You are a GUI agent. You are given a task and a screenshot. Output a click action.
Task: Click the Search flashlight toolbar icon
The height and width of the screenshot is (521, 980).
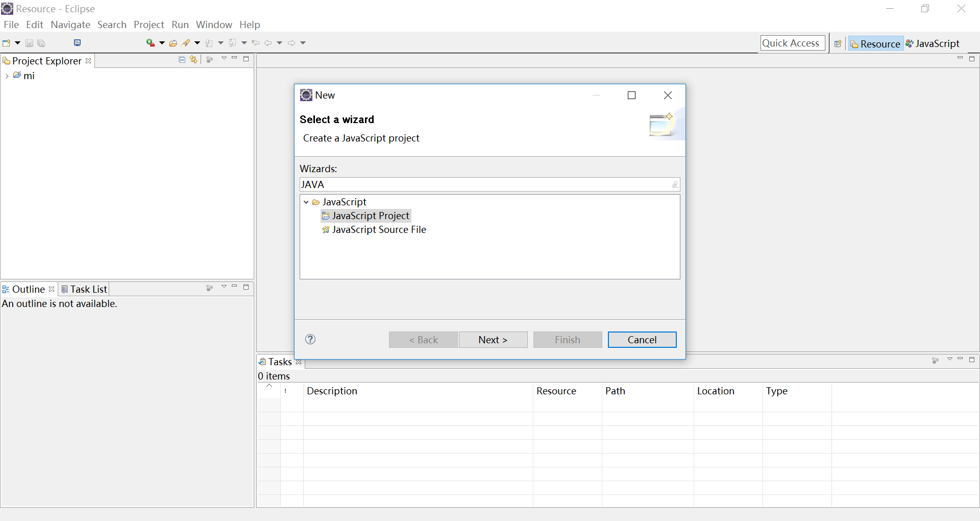tap(186, 43)
